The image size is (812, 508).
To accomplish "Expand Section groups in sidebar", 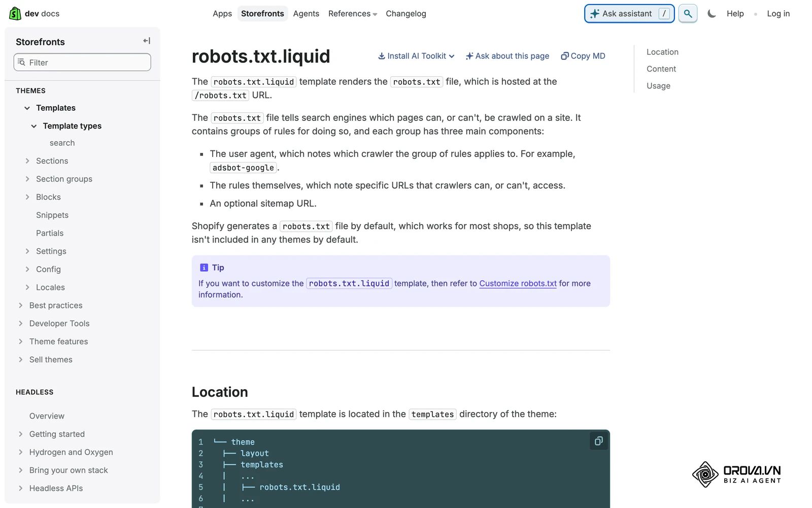I will tap(27, 179).
